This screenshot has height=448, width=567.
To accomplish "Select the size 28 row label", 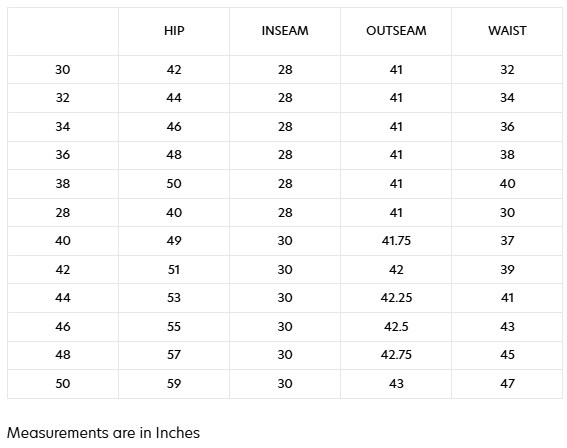I will (x=63, y=213).
